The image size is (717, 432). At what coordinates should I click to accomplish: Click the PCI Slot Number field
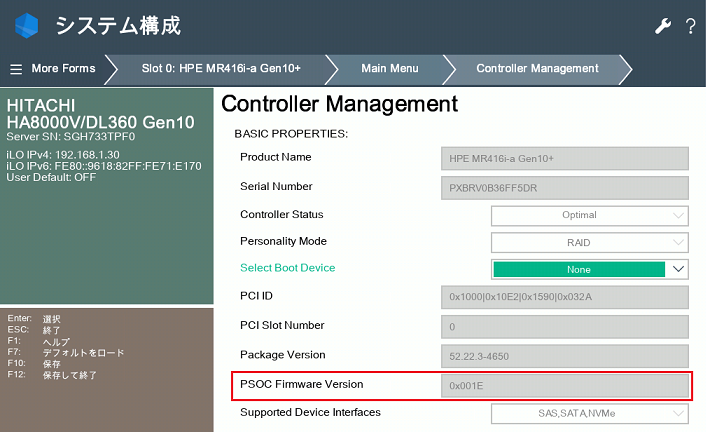click(565, 327)
